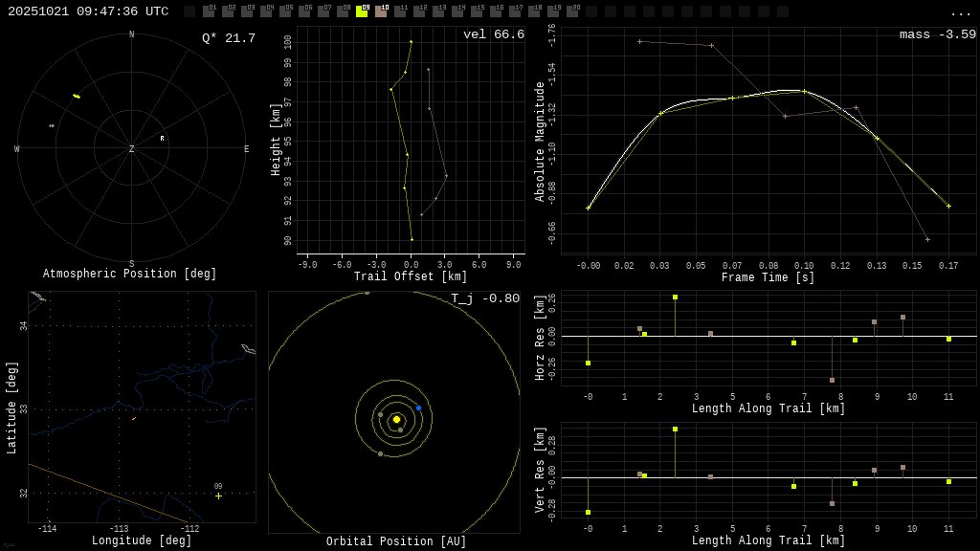Select the yellow-green camera 09 indicator box

pos(362,11)
